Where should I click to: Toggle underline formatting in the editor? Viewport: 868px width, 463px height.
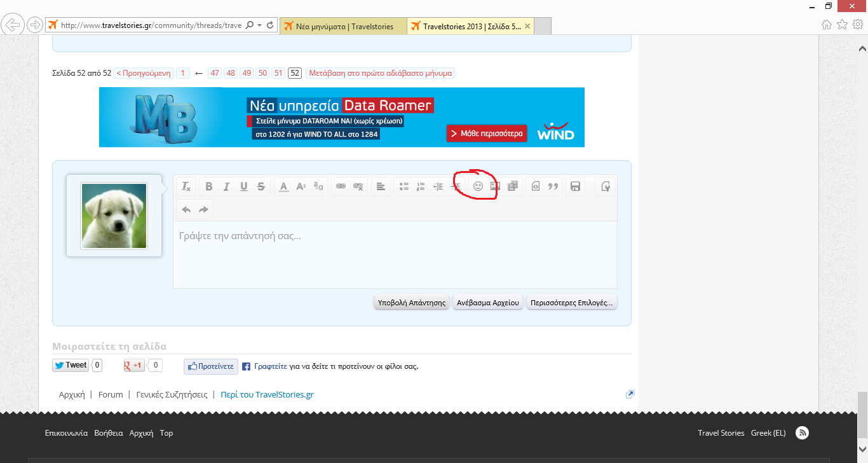pyautogui.click(x=243, y=186)
